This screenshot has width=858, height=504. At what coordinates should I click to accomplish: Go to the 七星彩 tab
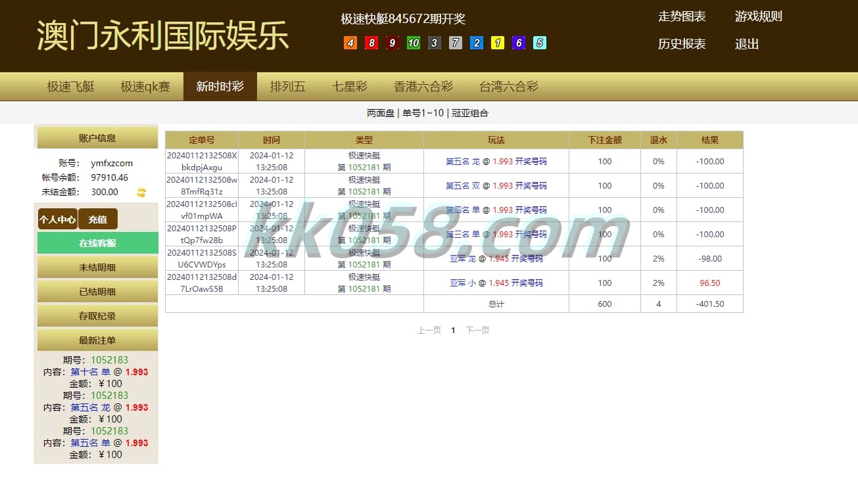(350, 86)
